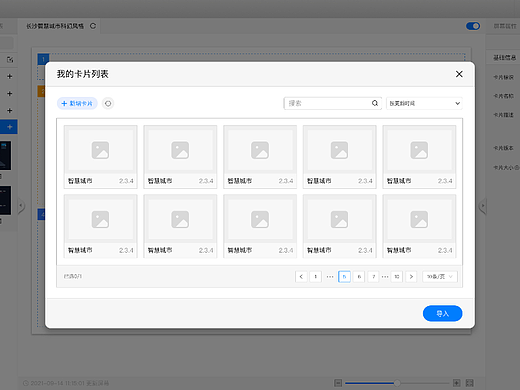Go to the previous page arrow

[301, 276]
